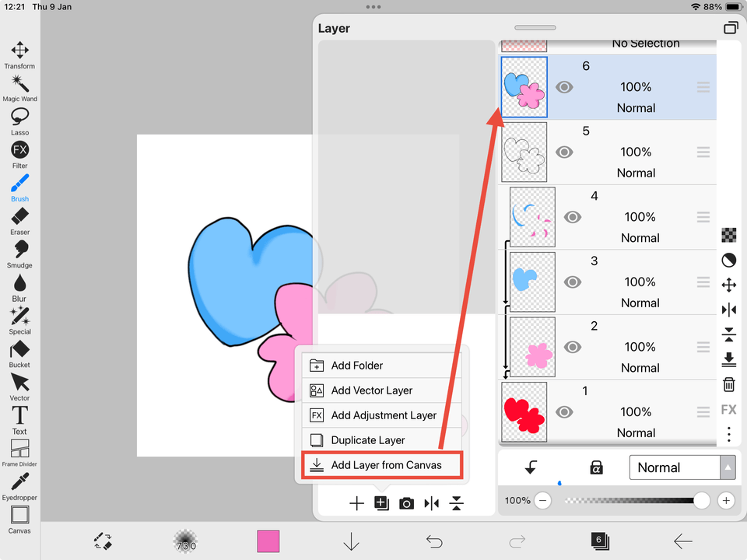Delete layer using trash icon
Viewport: 747px width, 560px height.
pos(729,384)
